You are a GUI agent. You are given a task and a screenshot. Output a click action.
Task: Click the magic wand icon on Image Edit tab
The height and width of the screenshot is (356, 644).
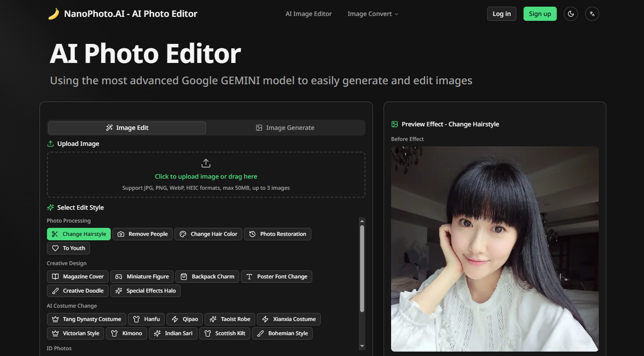coord(109,128)
